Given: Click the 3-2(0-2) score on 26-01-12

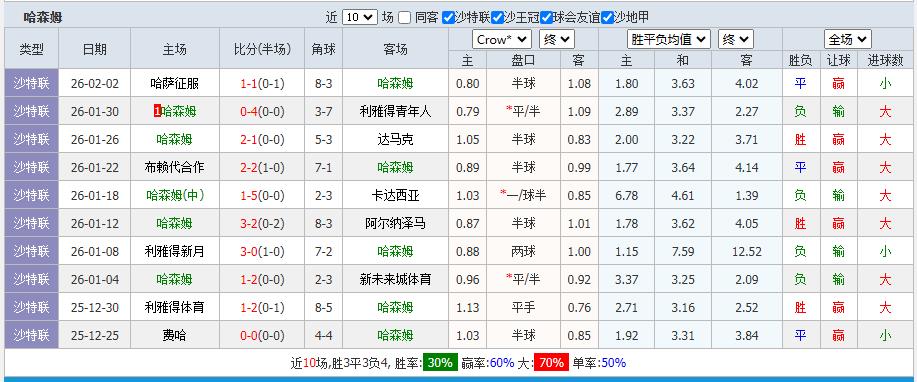Looking at the screenshot, I should pyautogui.click(x=263, y=223).
